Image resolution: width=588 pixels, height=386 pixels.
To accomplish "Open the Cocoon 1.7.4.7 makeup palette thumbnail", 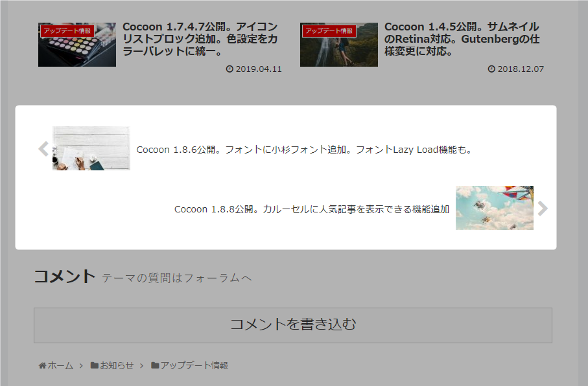I will click(77, 45).
